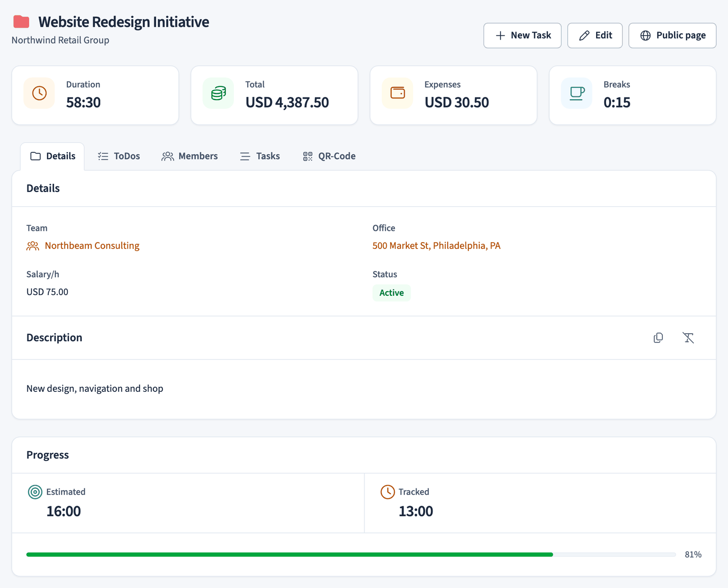Copy the description with the copy icon

tap(658, 338)
